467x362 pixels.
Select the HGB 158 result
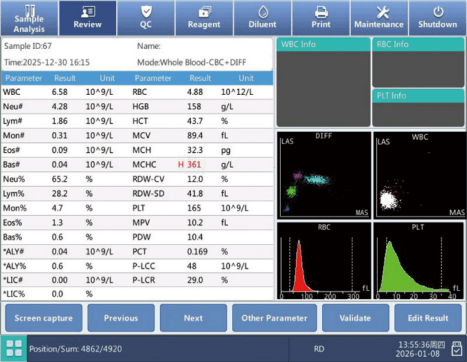(194, 107)
